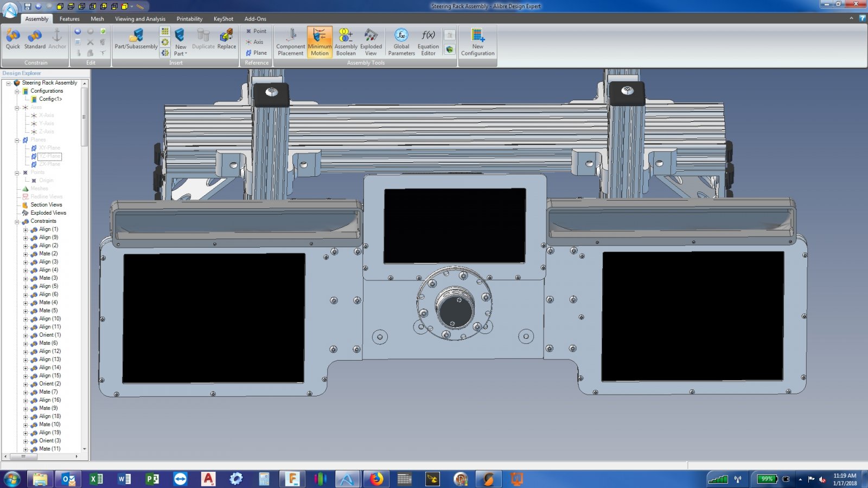Click the Save icon in quick access toolbar

pyautogui.click(x=28, y=7)
